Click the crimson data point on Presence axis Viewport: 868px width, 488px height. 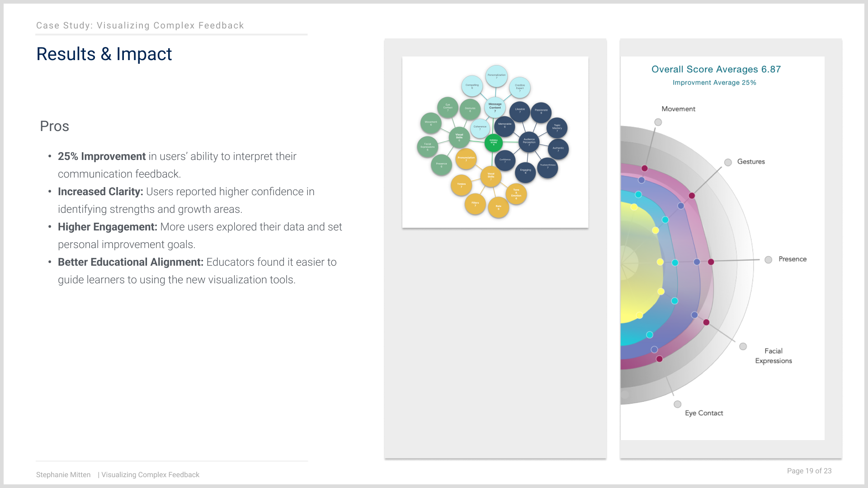[711, 262]
